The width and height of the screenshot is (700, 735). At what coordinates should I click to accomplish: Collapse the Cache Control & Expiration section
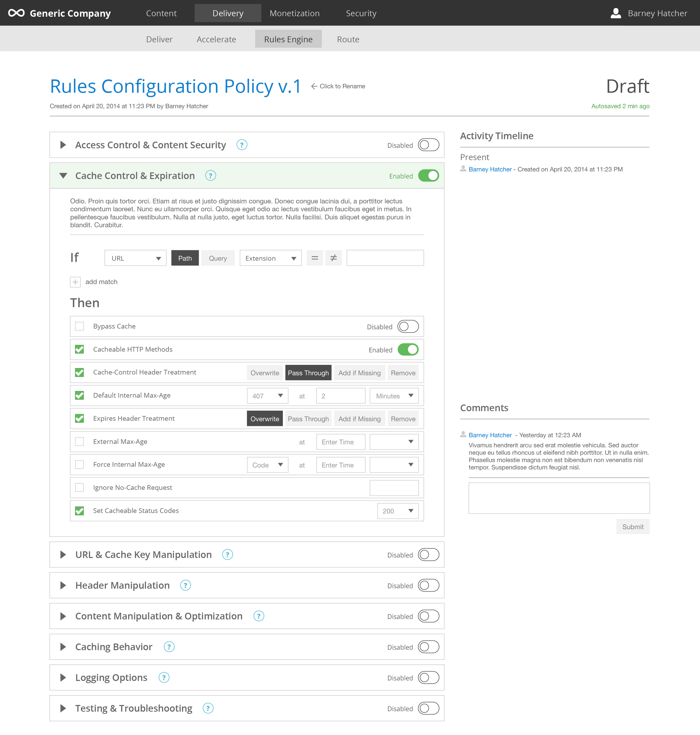pyautogui.click(x=63, y=176)
